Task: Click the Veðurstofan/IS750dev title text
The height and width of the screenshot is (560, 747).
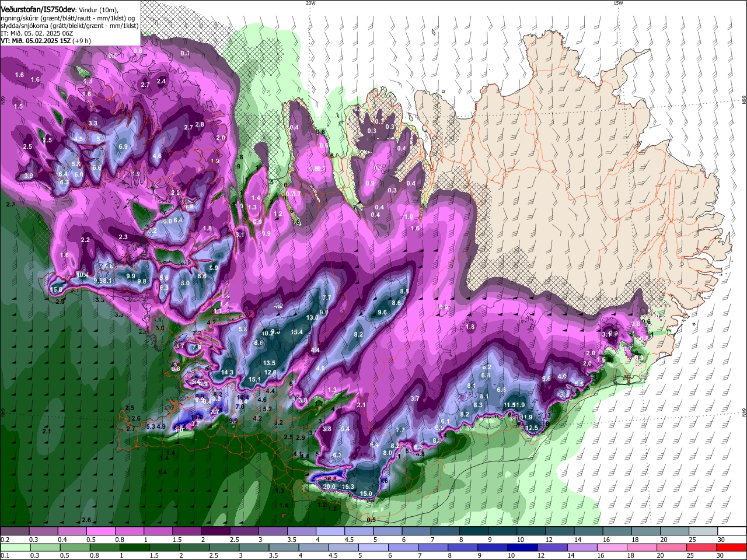Action: (38, 9)
